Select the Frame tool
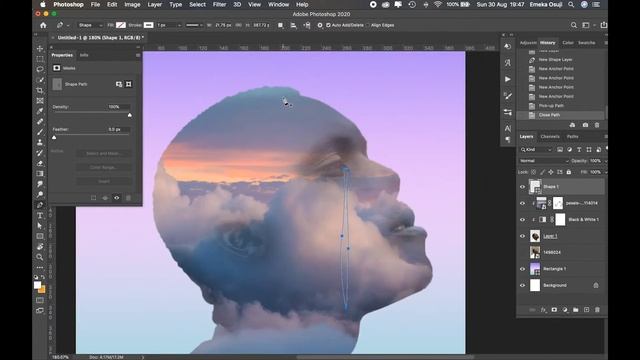The image size is (640, 360). tap(40, 101)
